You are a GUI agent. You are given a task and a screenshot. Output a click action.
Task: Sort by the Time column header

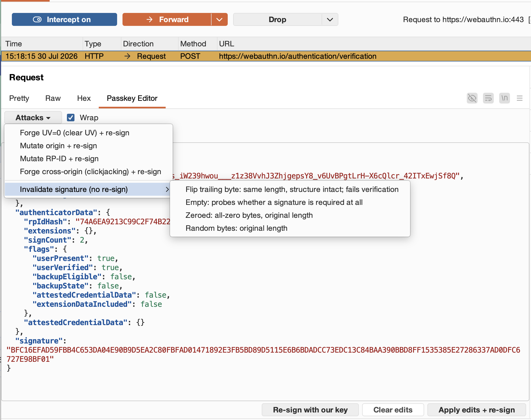click(42, 44)
